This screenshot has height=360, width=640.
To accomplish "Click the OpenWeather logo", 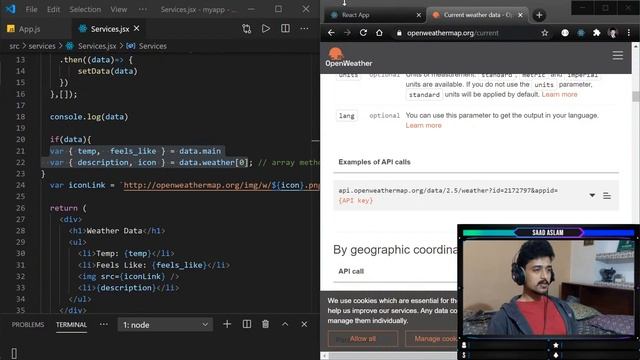I will [x=348, y=57].
